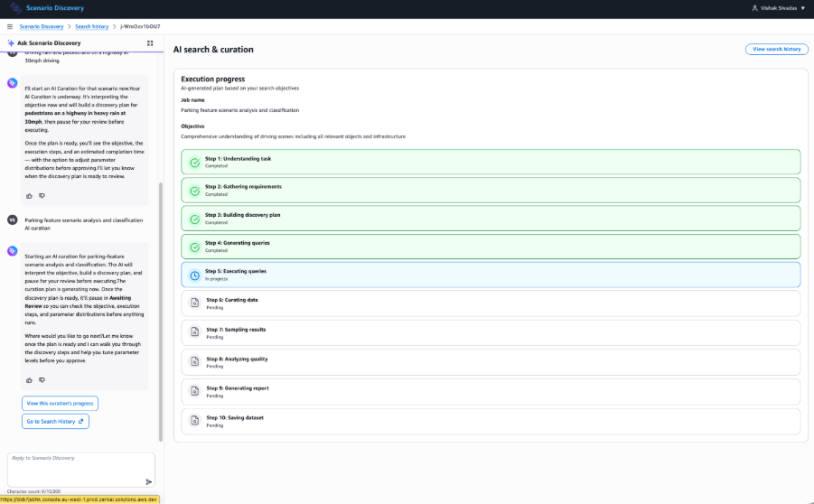814x504 pixels.
Task: Click the chat panel vertical scrollbar
Action: tap(161, 312)
